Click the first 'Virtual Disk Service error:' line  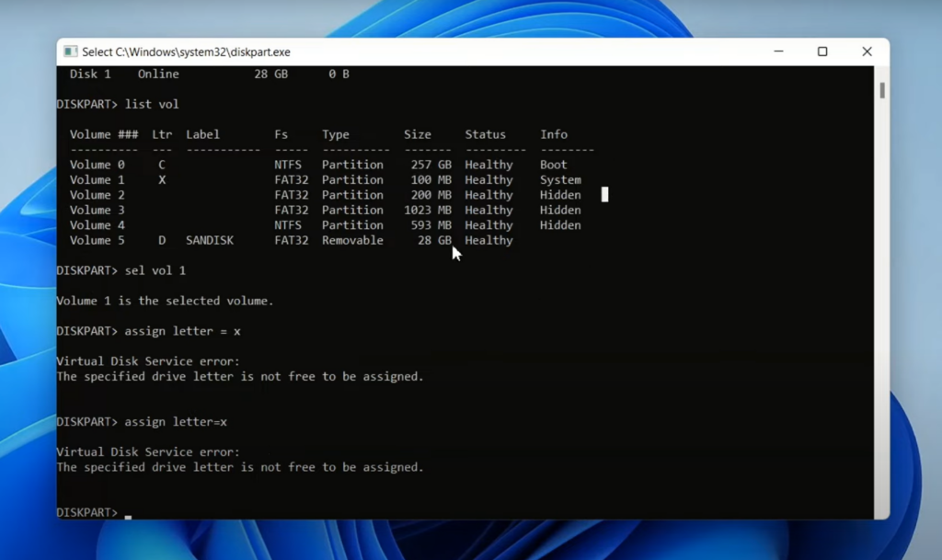pos(148,361)
